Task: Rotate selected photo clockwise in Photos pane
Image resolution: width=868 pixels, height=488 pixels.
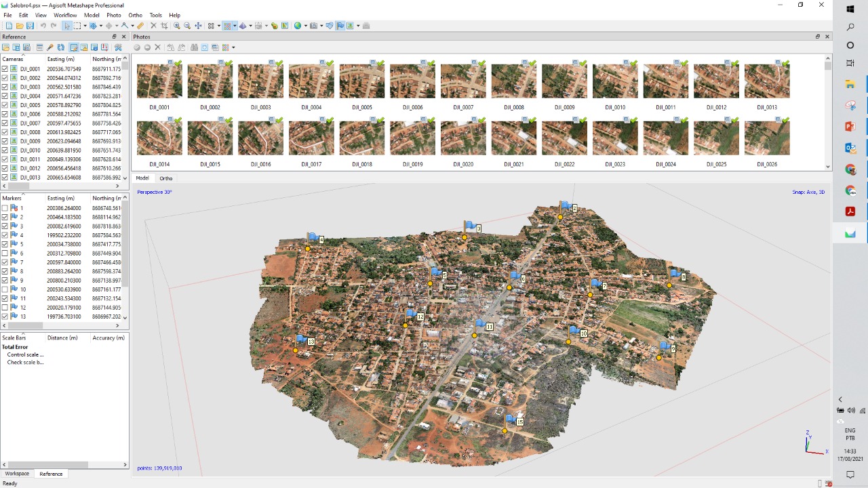Action: (183, 47)
